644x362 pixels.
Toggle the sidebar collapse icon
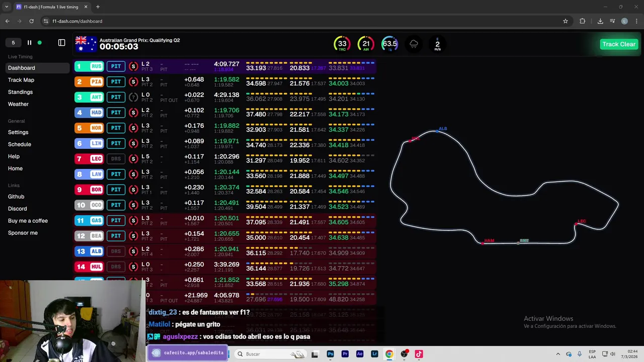tap(62, 43)
